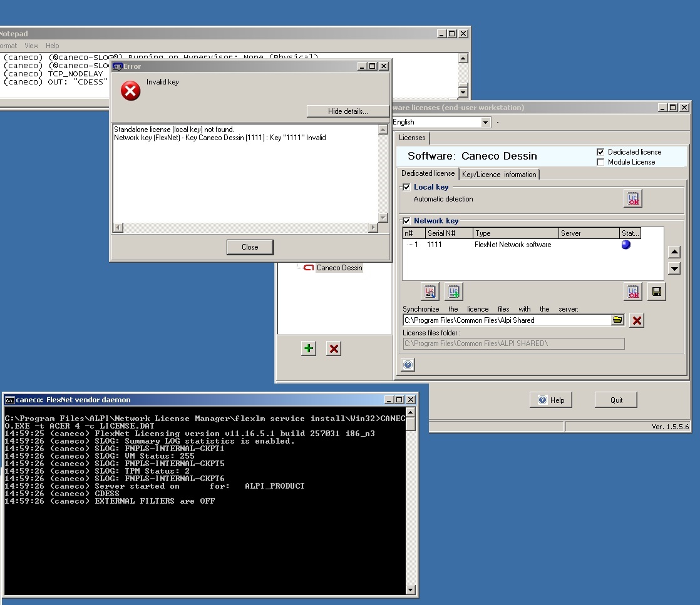This screenshot has width=700, height=605.
Task: Click the down arrow button beside the network key table
Action: (674, 268)
